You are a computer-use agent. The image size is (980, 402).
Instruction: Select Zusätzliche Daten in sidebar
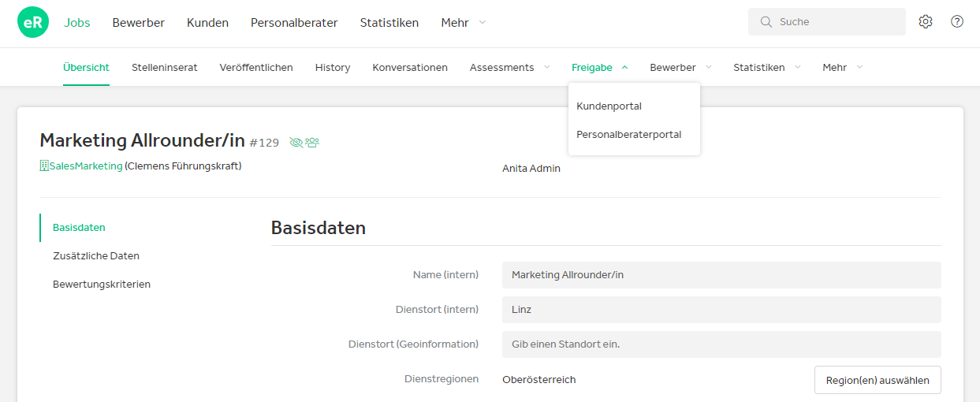pyautogui.click(x=96, y=256)
